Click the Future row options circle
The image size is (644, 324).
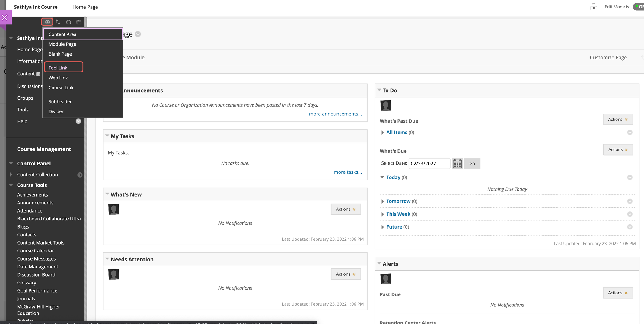630,227
